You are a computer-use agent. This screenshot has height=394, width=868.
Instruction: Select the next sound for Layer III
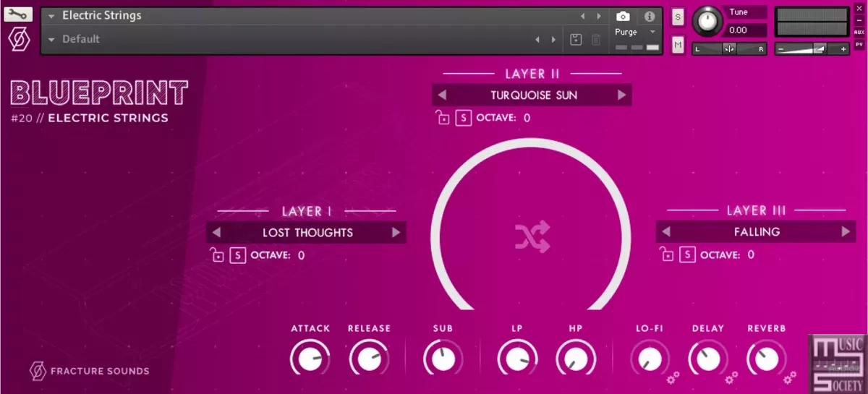point(846,232)
